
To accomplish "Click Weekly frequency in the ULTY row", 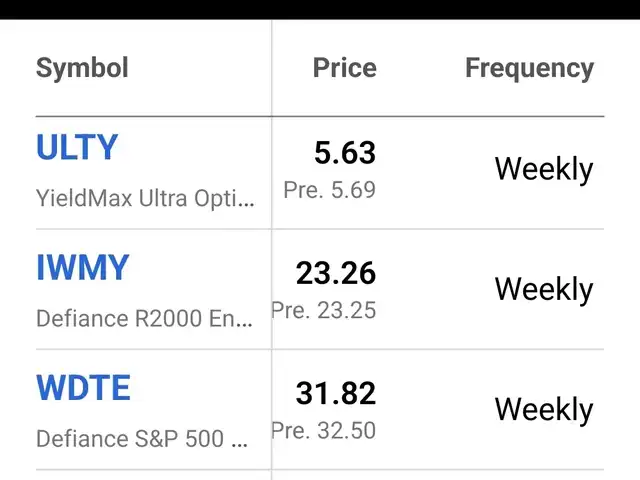I will tap(543, 169).
